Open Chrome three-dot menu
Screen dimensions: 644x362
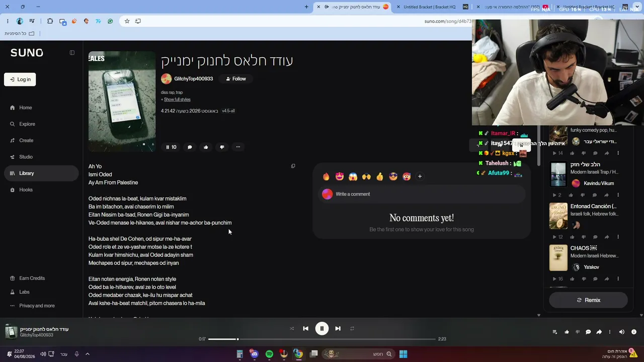pyautogui.click(x=8, y=21)
